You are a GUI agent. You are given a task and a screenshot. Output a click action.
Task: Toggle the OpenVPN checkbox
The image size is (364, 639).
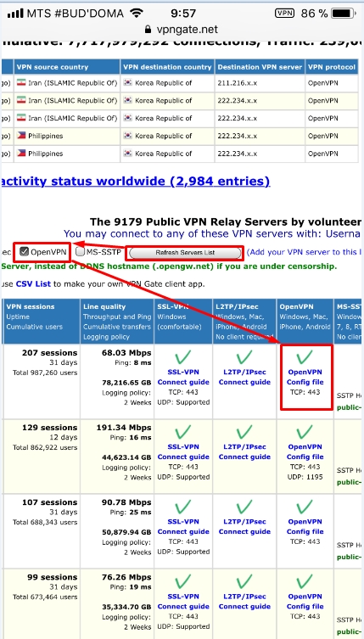pos(25,251)
